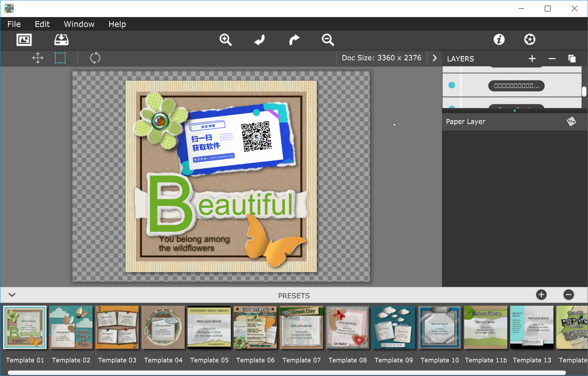Duplicate layer using copy icon
Image resolution: width=588 pixels, height=376 pixels.
pos(572,59)
